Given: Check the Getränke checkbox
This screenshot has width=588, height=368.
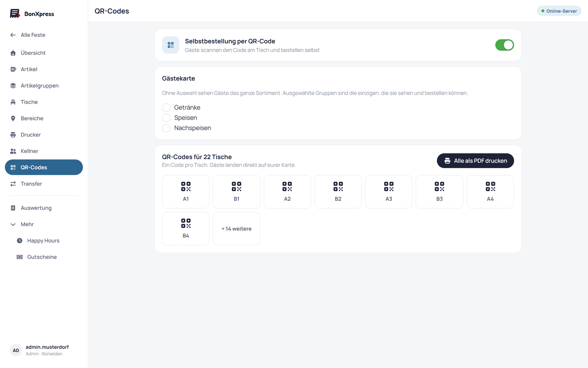Looking at the screenshot, I should [x=166, y=108].
